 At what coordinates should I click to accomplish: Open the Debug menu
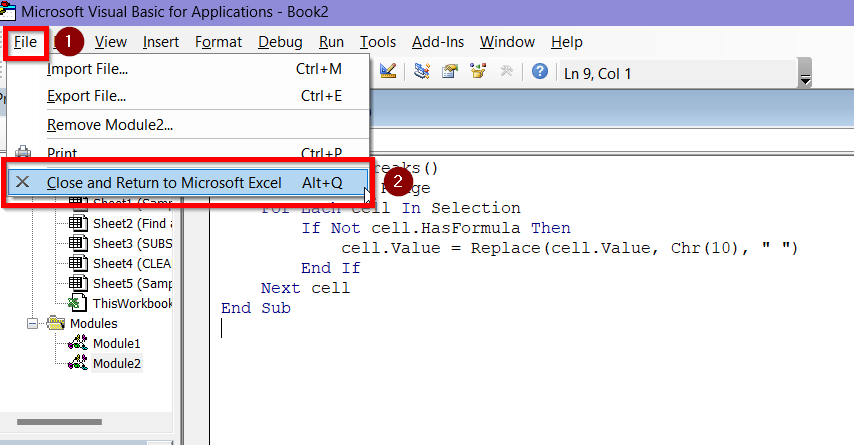(280, 42)
